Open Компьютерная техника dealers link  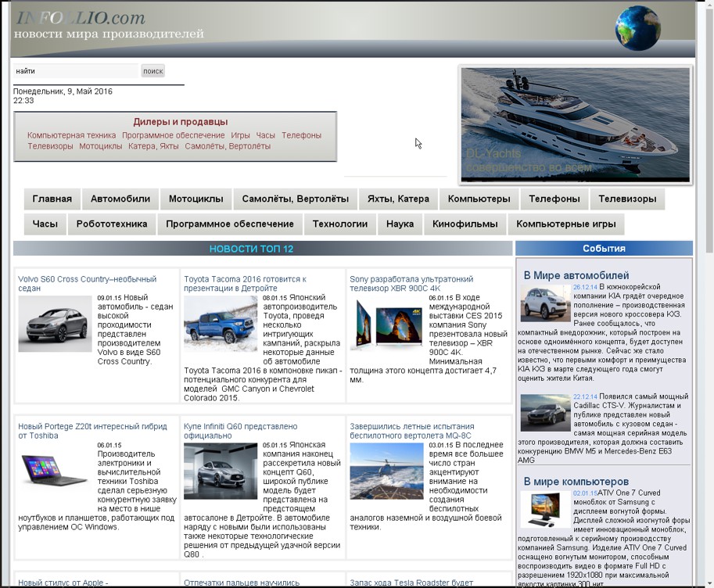(71, 135)
